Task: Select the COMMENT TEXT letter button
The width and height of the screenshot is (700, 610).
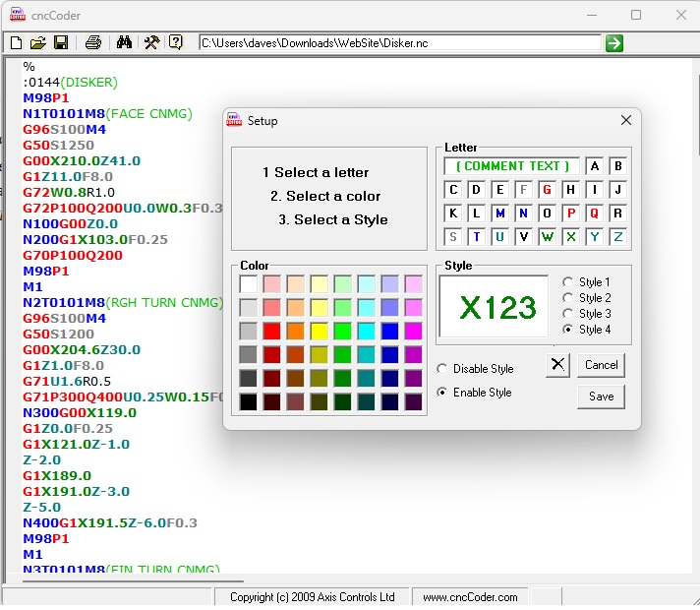Action: pos(512,166)
